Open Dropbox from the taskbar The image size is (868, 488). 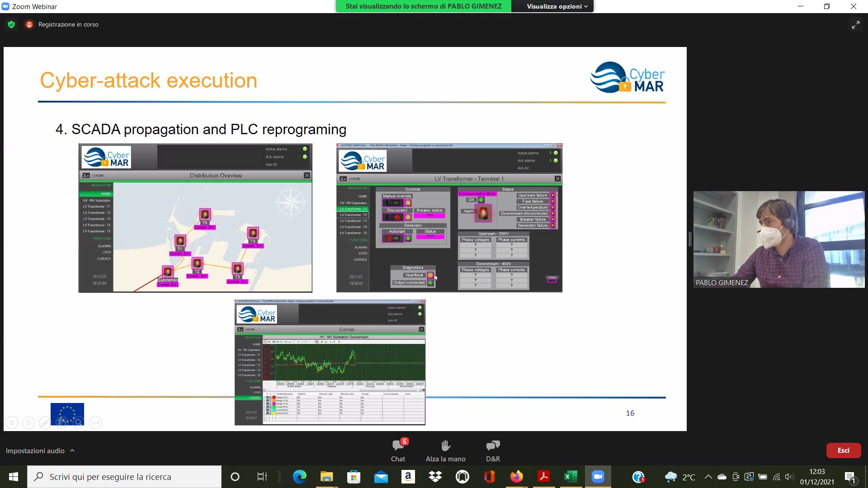click(435, 477)
